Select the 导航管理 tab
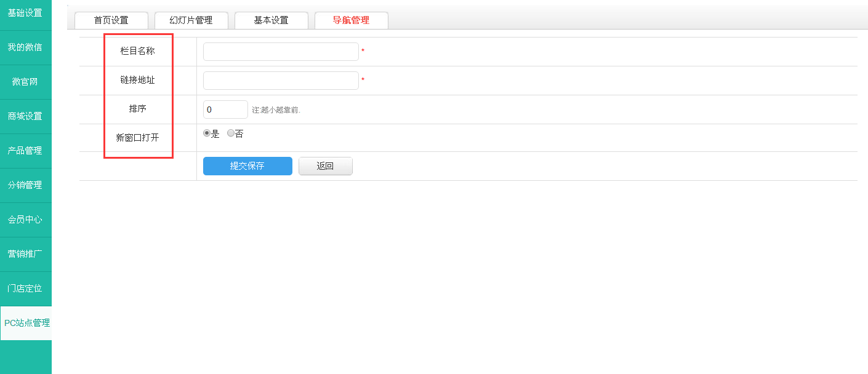 [352, 20]
